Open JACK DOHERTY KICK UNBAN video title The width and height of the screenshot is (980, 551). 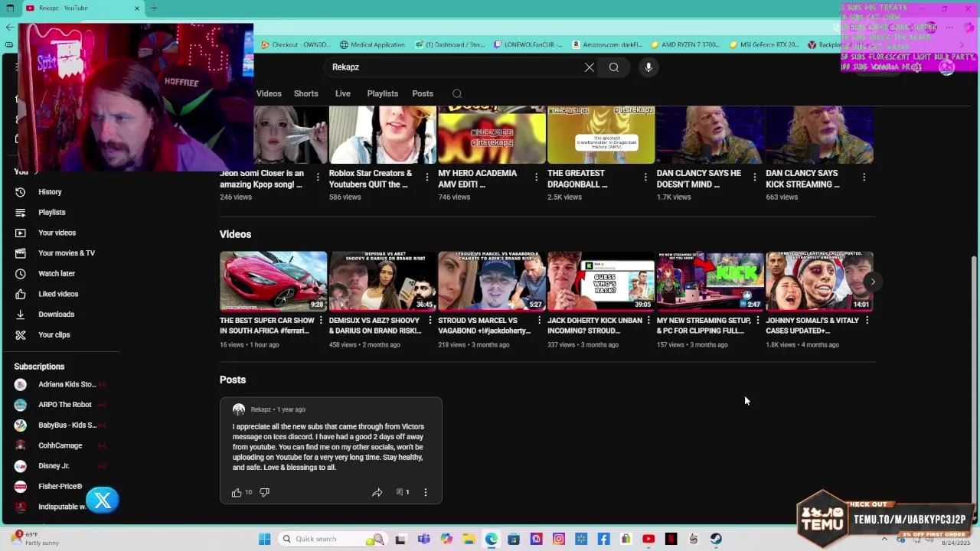[x=595, y=325]
